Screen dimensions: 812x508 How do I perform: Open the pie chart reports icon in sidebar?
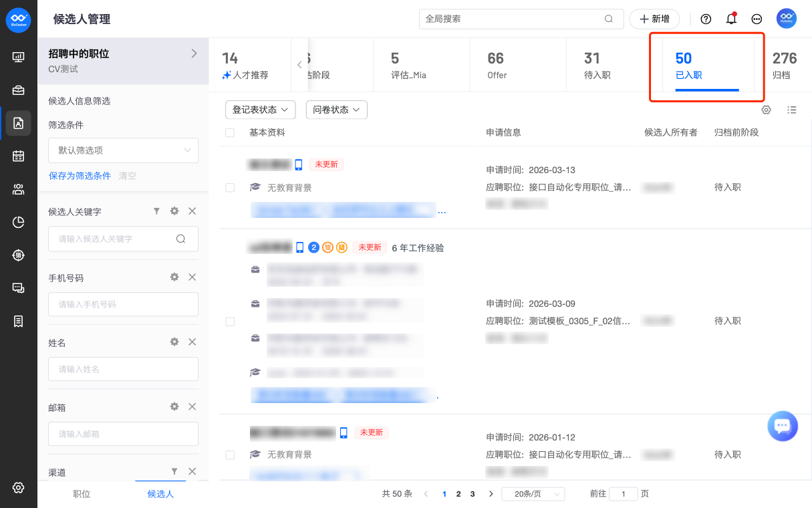(x=19, y=222)
